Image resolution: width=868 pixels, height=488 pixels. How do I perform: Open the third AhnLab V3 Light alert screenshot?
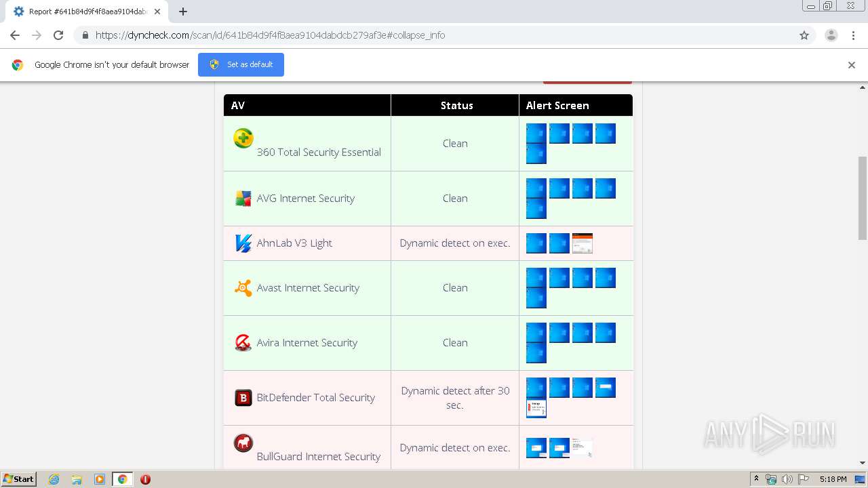[x=582, y=243]
